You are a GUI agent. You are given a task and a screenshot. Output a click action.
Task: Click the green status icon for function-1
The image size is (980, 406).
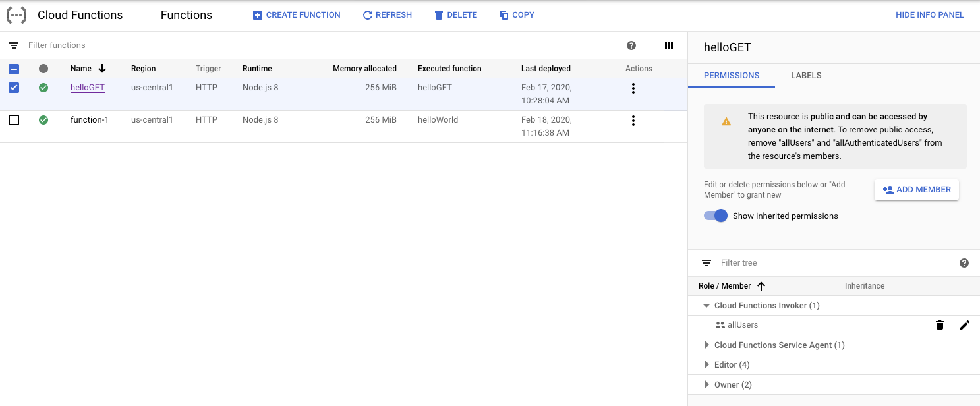(x=43, y=120)
